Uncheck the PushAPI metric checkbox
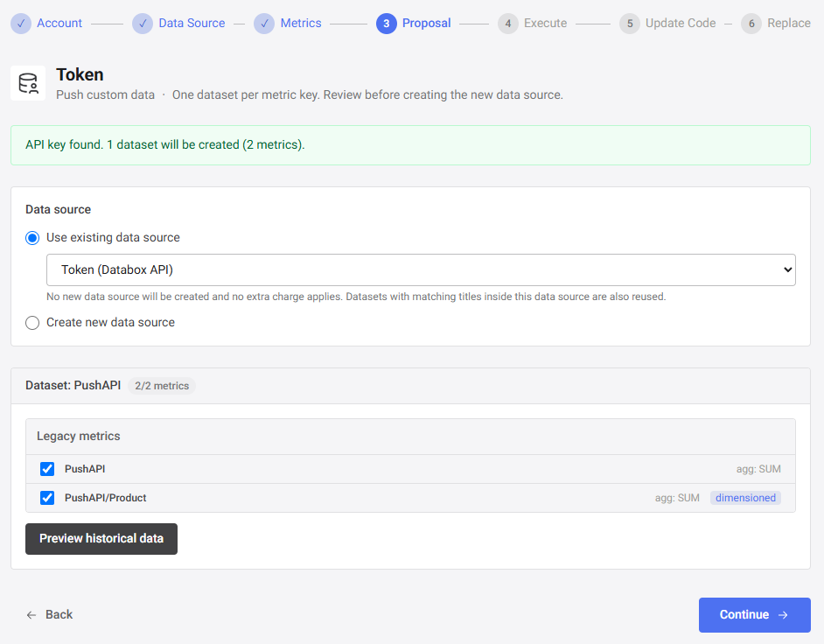The width and height of the screenshot is (824, 644). 47,469
